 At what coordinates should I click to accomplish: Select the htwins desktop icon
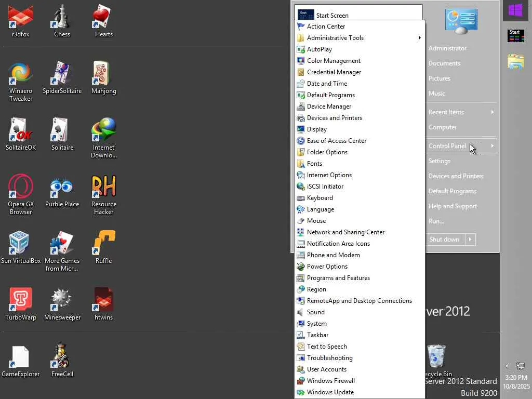pyautogui.click(x=104, y=304)
